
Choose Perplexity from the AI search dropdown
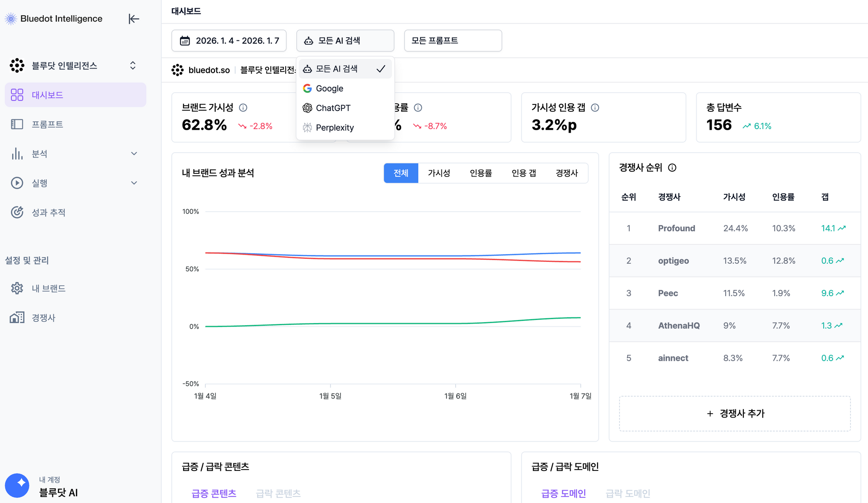click(335, 127)
